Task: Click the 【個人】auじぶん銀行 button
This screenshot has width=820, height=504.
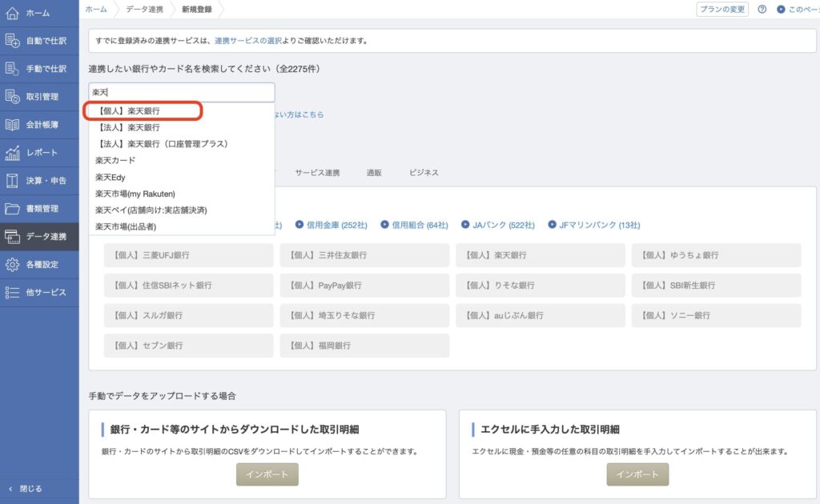Action: (x=541, y=315)
